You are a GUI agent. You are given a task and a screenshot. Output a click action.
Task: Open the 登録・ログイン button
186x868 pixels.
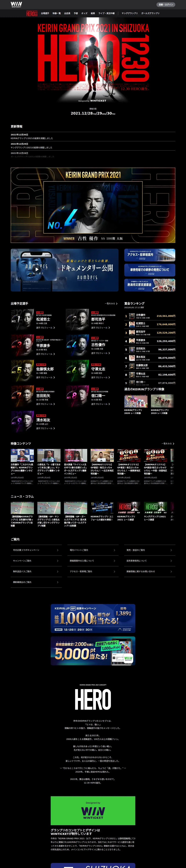(x=166, y=5)
